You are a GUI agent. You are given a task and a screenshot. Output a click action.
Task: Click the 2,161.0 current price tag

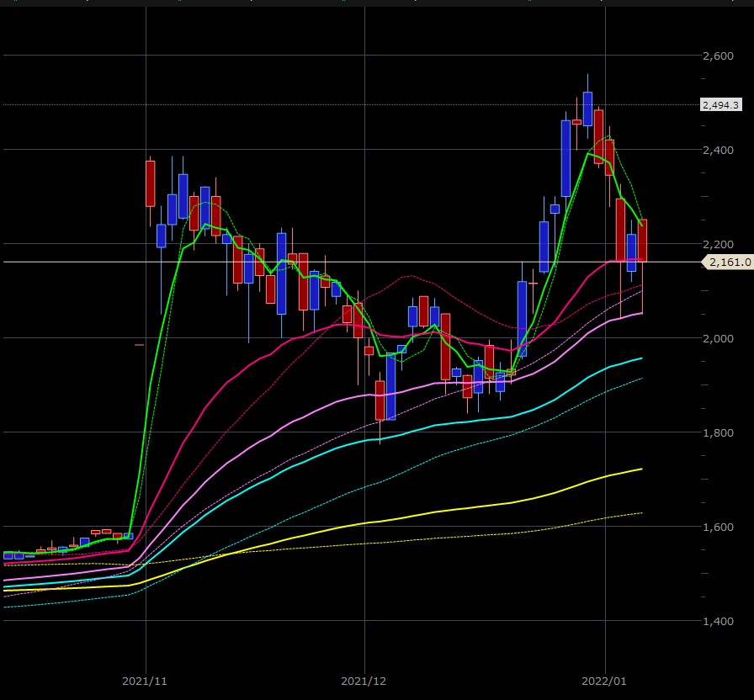[x=729, y=262]
